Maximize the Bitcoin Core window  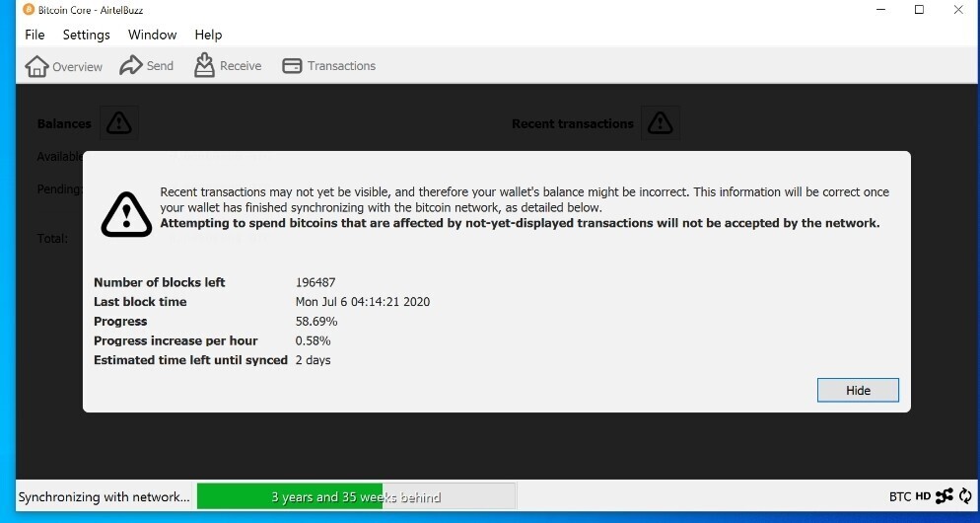(x=919, y=10)
